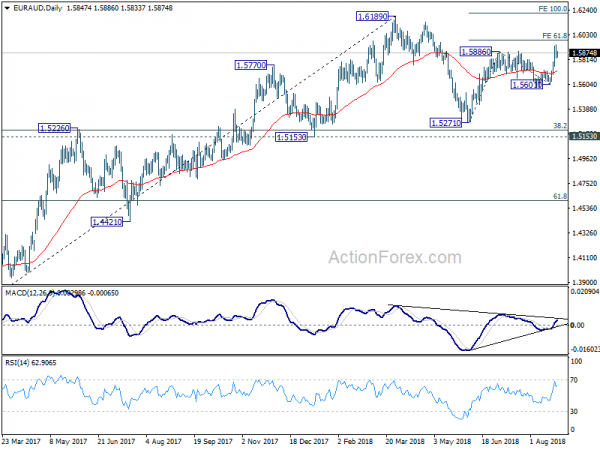Click the 18 Jun 2018 date label
Screen dimensions: 600x450
point(501,442)
